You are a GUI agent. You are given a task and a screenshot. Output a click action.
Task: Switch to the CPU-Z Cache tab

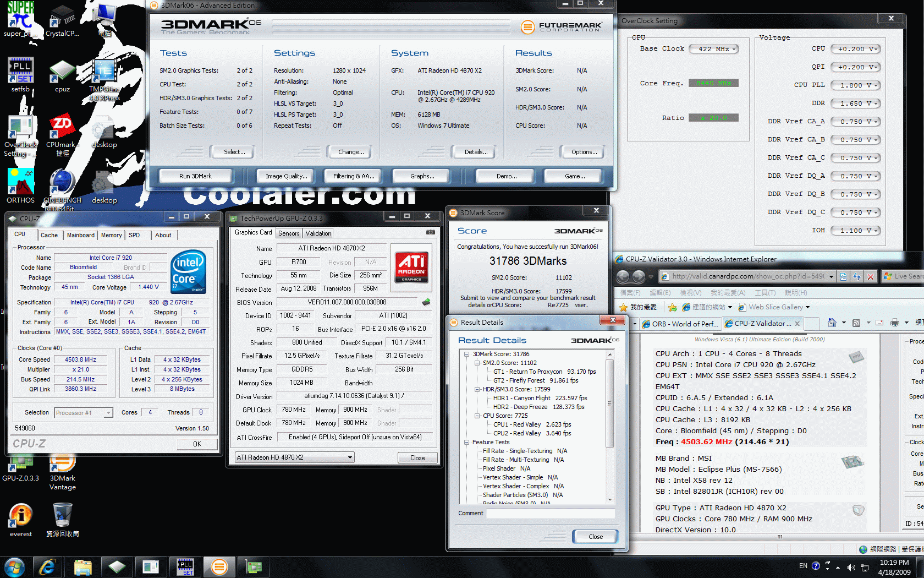49,235
